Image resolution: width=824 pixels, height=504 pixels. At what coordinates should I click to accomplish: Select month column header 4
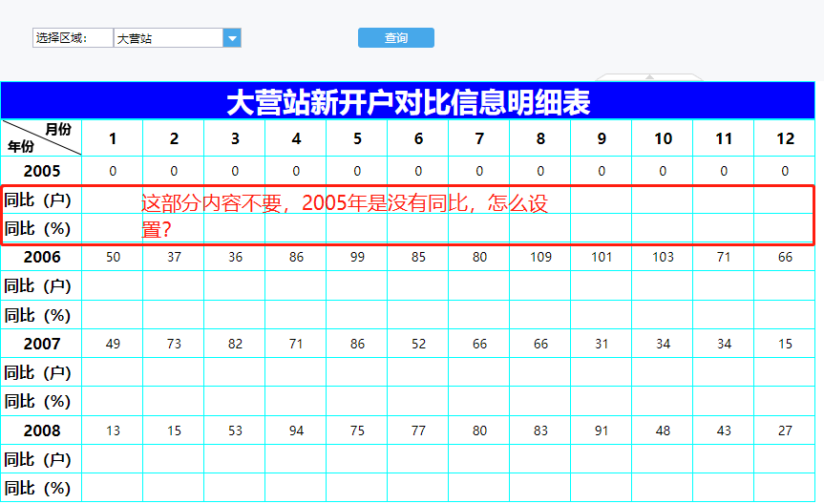(296, 138)
